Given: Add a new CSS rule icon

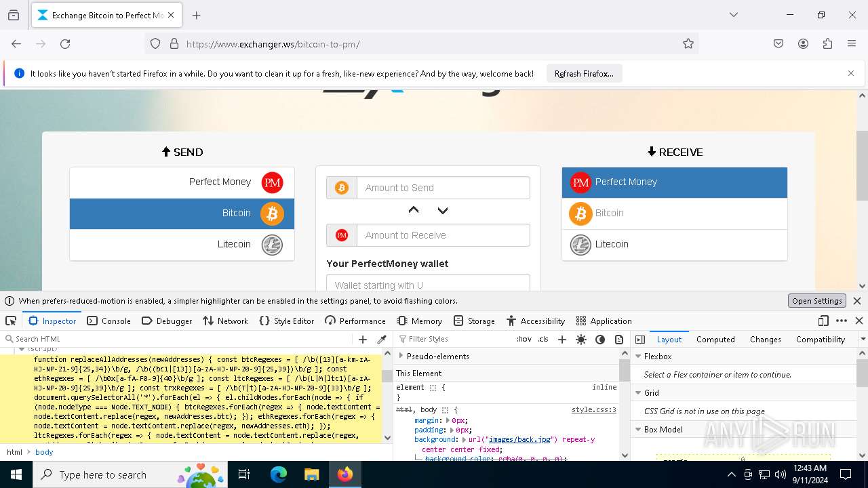Looking at the screenshot, I should [x=561, y=340].
